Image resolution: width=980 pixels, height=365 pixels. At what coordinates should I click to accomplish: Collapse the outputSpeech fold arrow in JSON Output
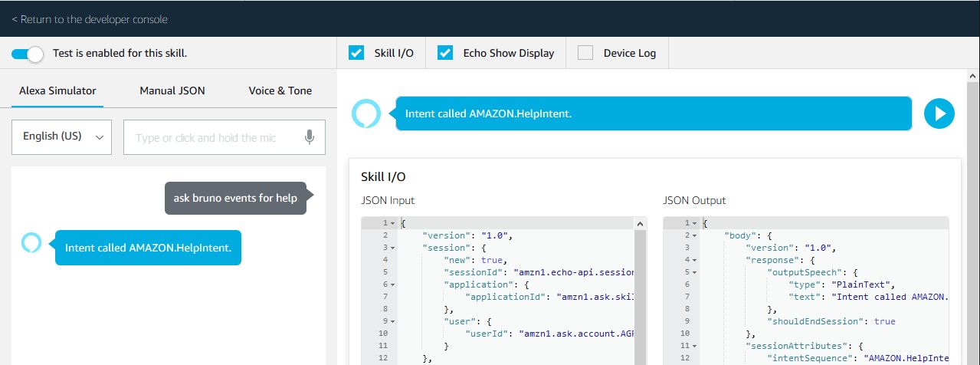coord(695,272)
